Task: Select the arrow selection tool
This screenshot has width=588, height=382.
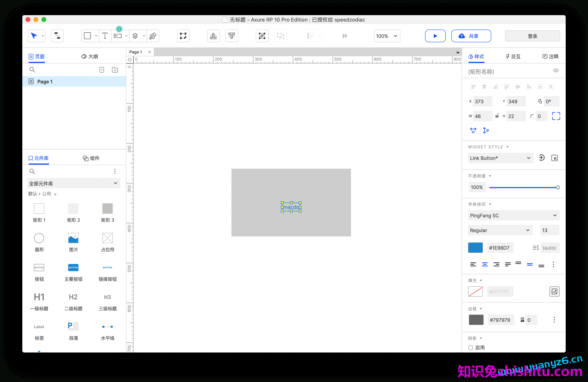Action: tap(34, 36)
